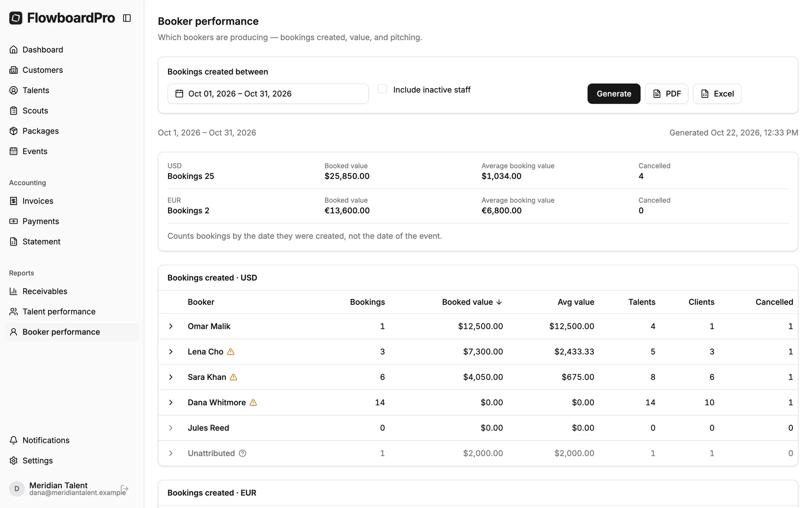Open Customers in the sidebar
812x508 pixels.
point(72,70)
